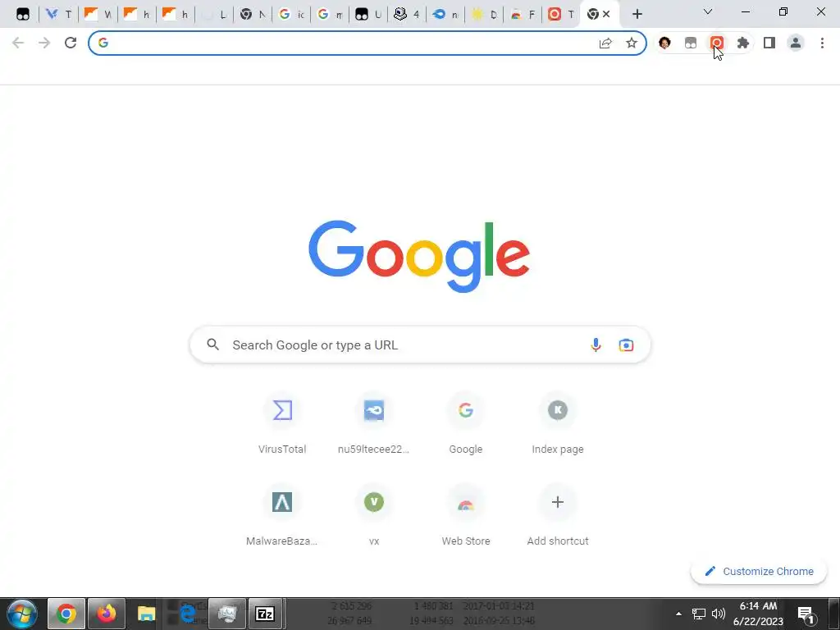Search by image with camera icon
The height and width of the screenshot is (630, 840).
click(x=626, y=345)
